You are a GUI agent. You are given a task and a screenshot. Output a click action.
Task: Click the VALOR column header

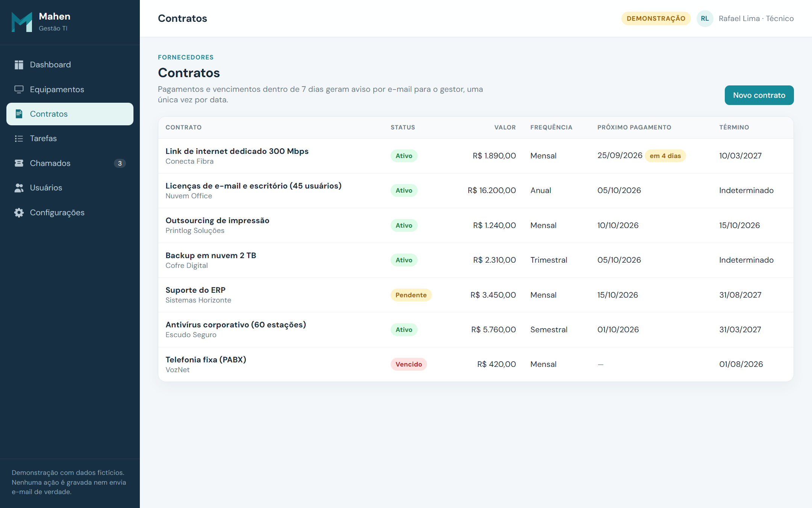(x=505, y=127)
